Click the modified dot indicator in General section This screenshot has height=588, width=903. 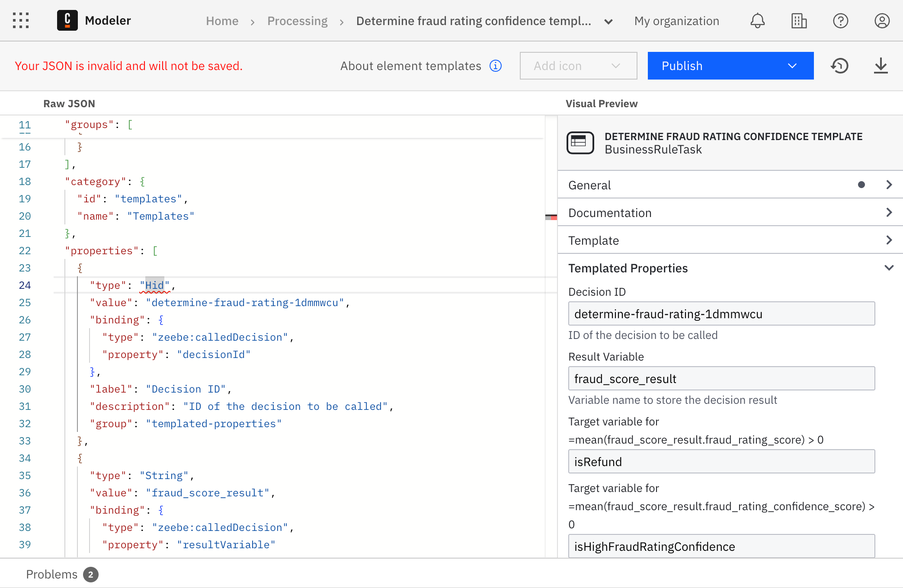861,185
